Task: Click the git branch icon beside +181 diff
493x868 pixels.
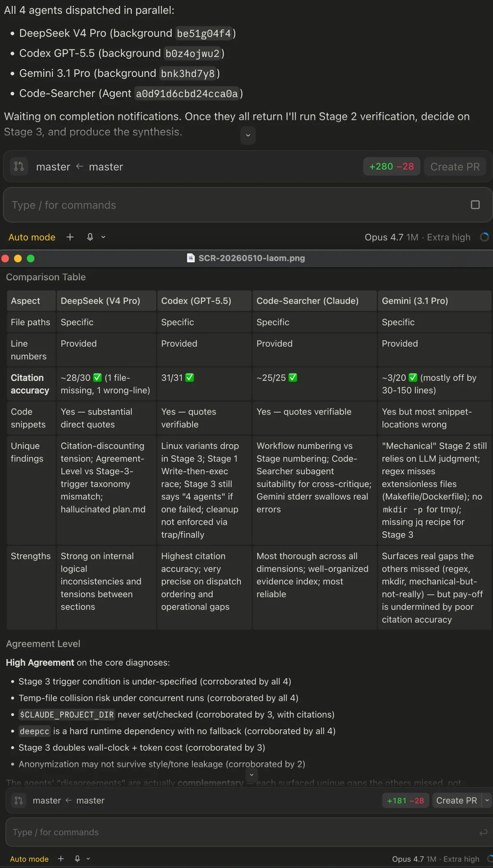Action: [x=18, y=800]
